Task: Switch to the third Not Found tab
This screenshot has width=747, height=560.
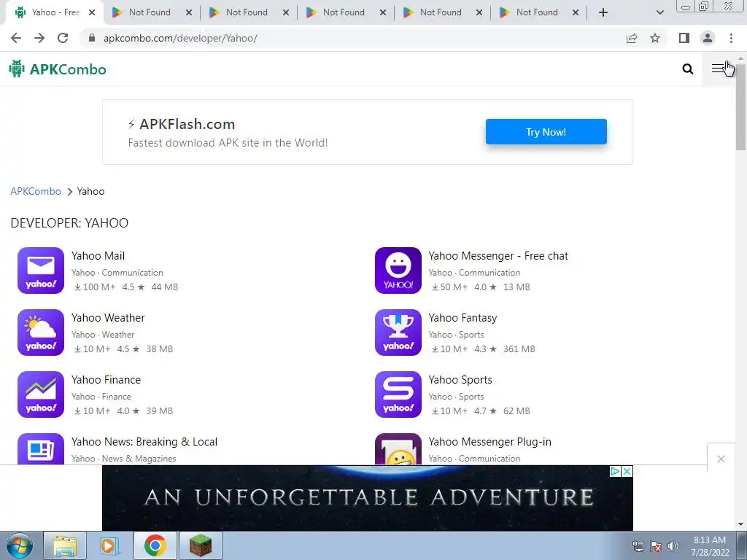Action: (344, 12)
